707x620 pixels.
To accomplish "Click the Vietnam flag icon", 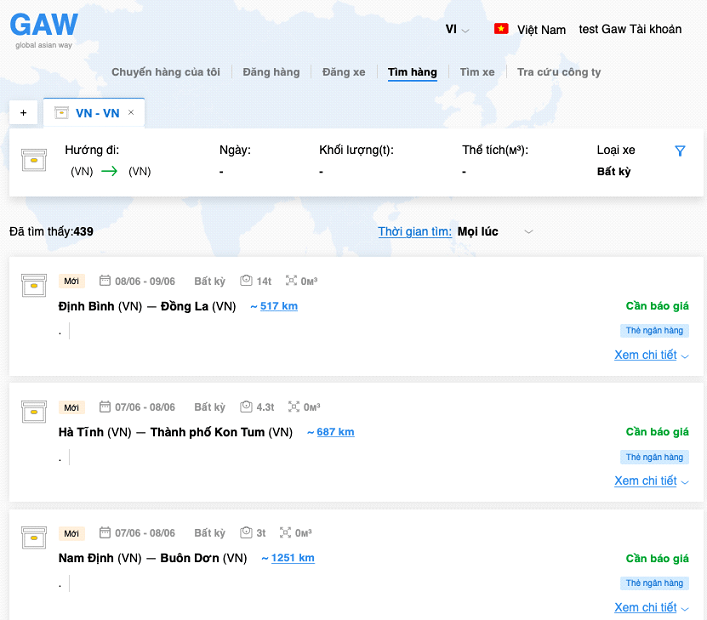I will 501,29.
